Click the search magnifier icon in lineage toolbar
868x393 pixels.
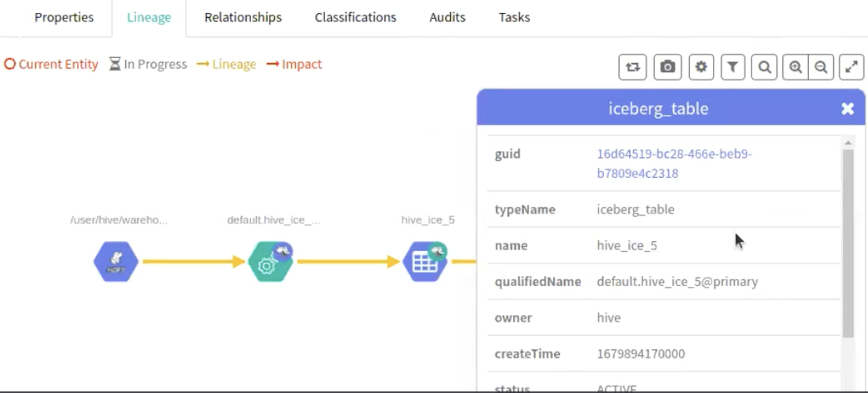pyautogui.click(x=764, y=67)
